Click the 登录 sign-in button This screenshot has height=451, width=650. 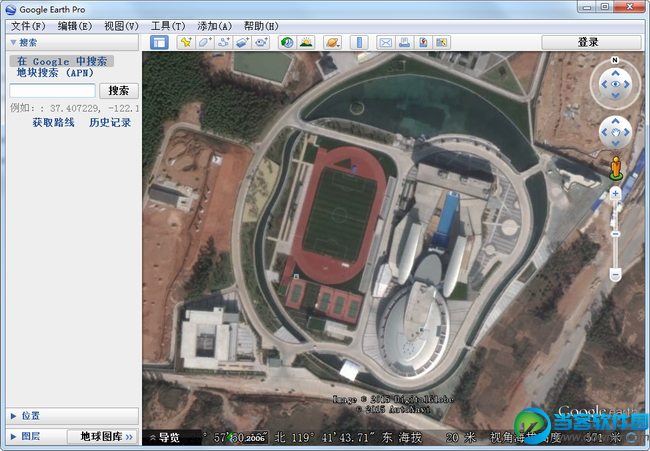pyautogui.click(x=591, y=42)
